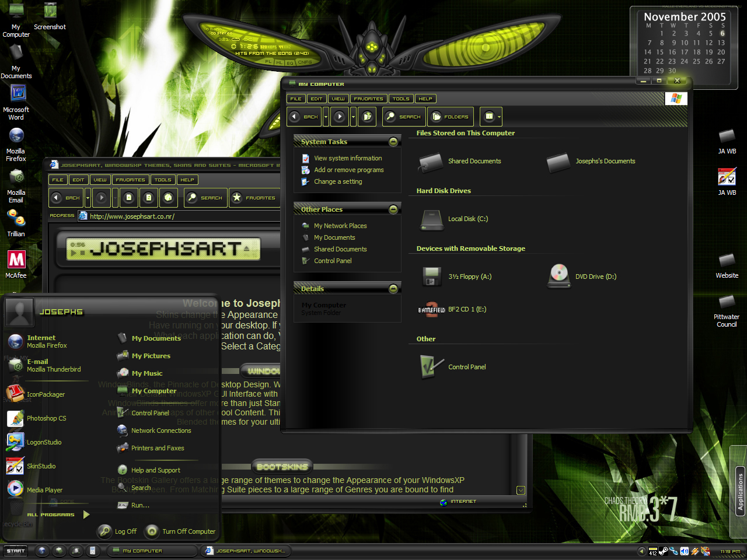
Task: Open CNFG config in music player
Action: pos(305,62)
